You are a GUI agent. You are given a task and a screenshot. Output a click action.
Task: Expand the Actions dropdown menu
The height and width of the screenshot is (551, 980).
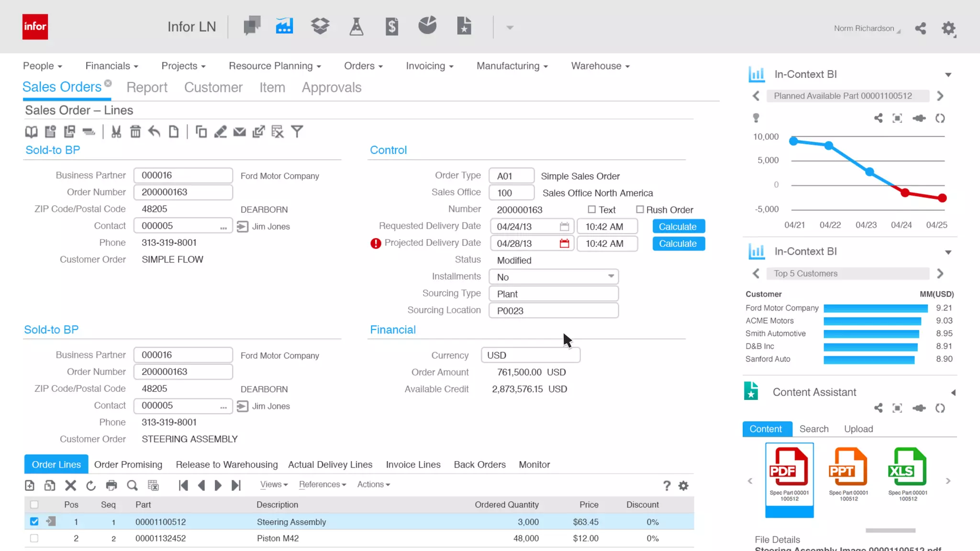click(373, 485)
